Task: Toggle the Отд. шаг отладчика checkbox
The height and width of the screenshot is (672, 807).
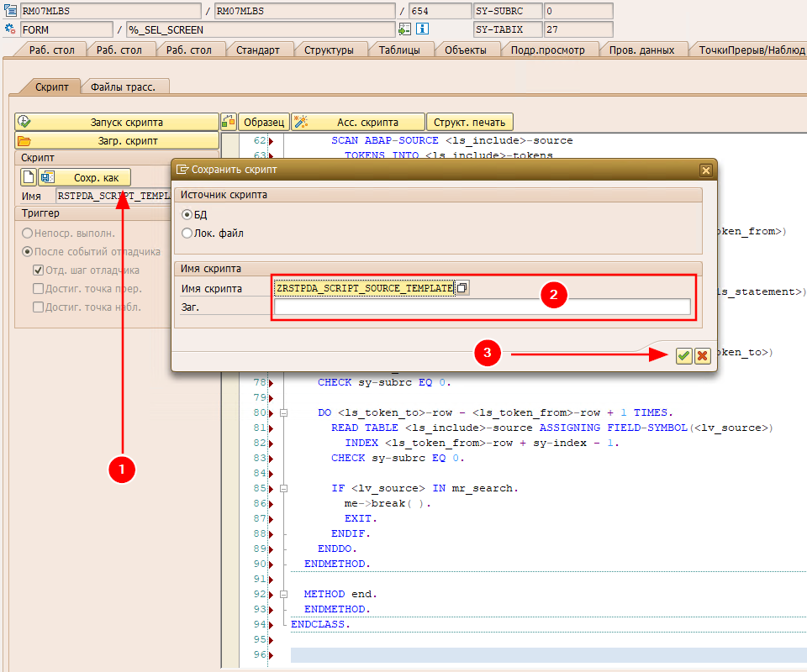Action: click(38, 270)
